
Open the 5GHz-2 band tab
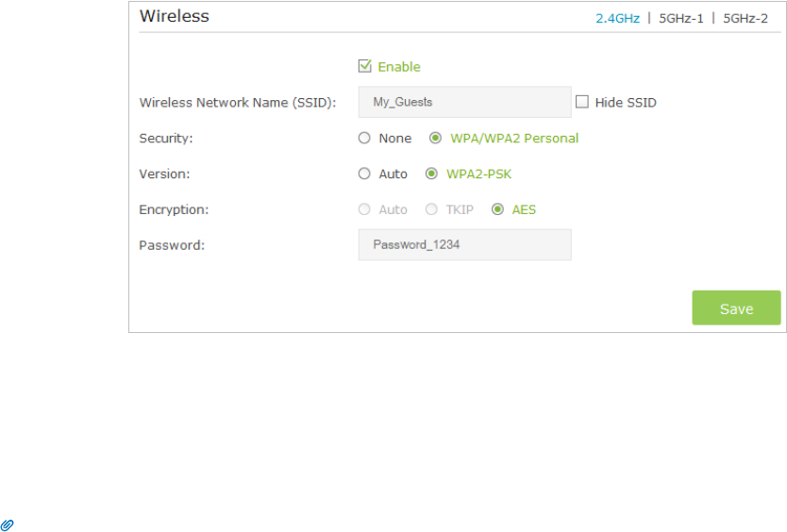click(745, 17)
